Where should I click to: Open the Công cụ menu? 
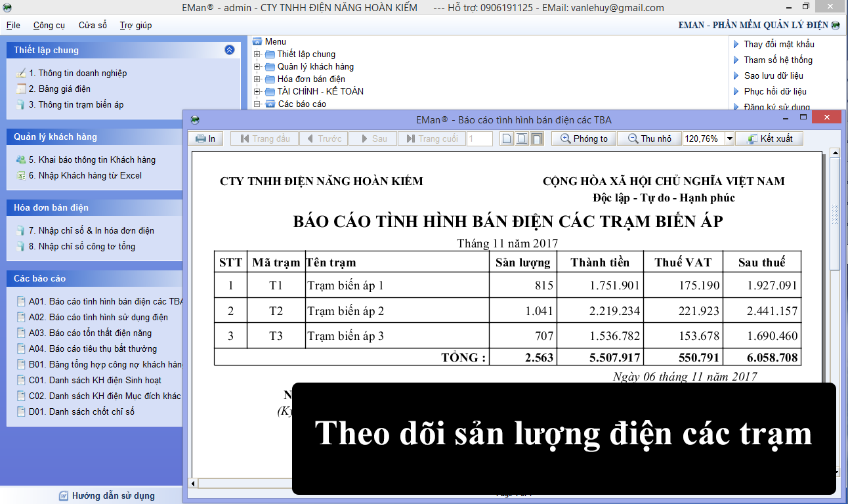pos(49,25)
